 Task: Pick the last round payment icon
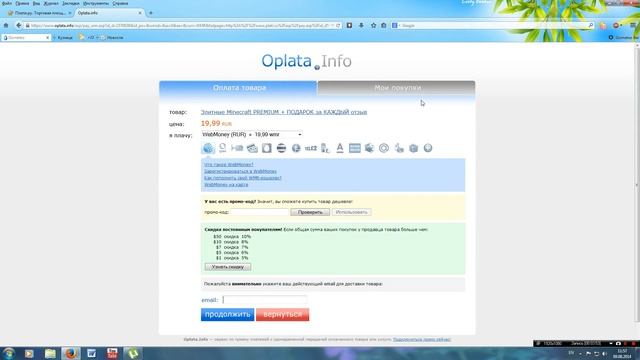point(428,148)
